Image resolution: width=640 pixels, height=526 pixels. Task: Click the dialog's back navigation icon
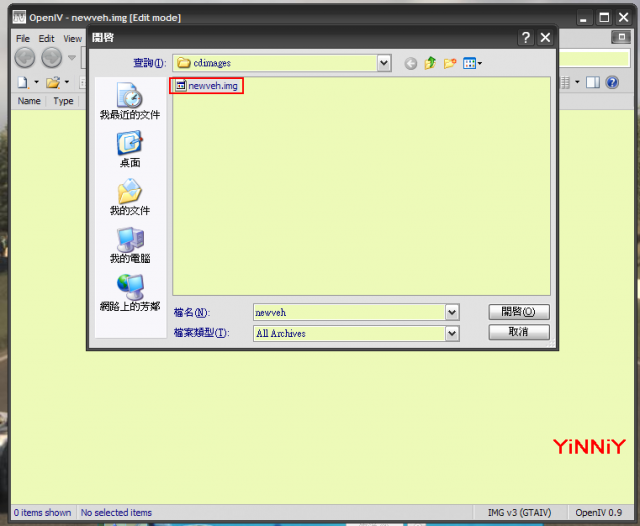pyautogui.click(x=411, y=63)
